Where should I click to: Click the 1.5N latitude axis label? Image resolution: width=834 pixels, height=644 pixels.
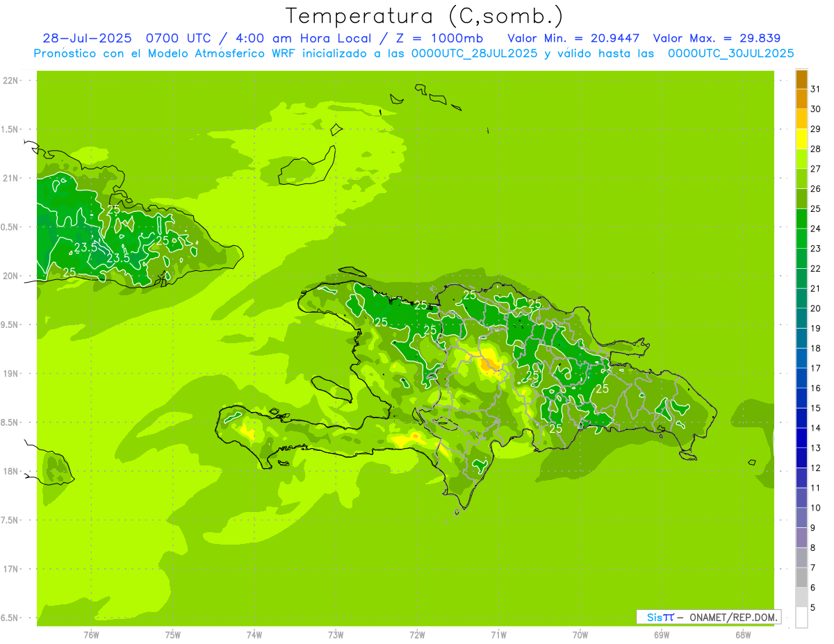point(10,129)
